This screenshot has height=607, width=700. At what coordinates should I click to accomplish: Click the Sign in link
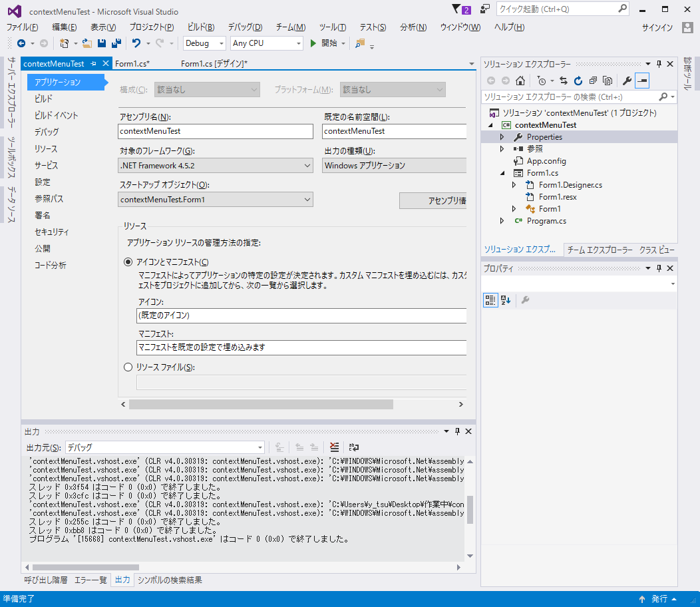point(657,28)
